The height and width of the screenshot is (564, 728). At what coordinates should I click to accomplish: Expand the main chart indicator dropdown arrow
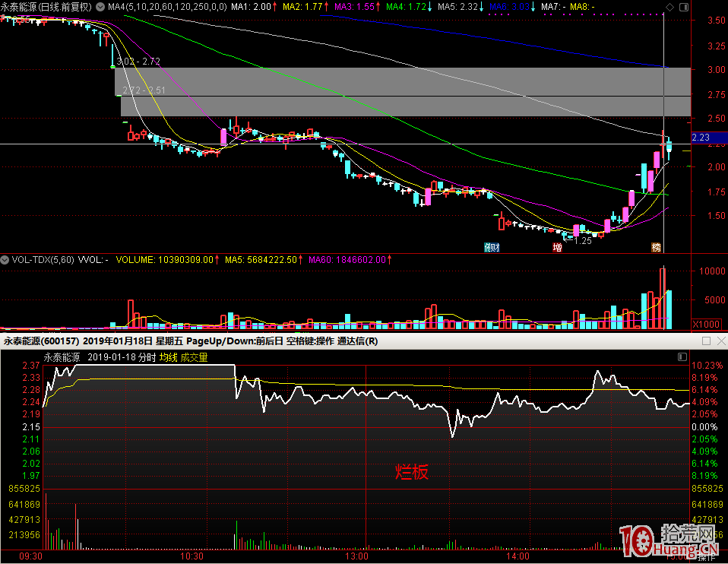click(x=100, y=6)
